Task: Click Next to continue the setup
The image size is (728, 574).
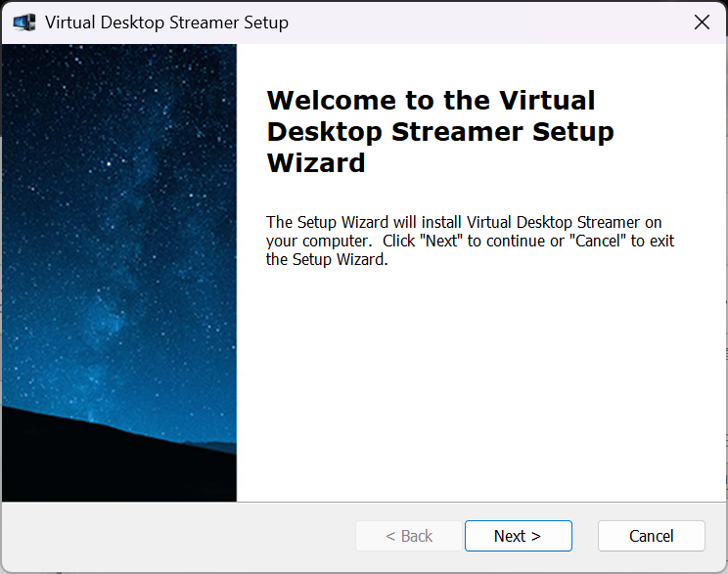Action: (x=518, y=536)
